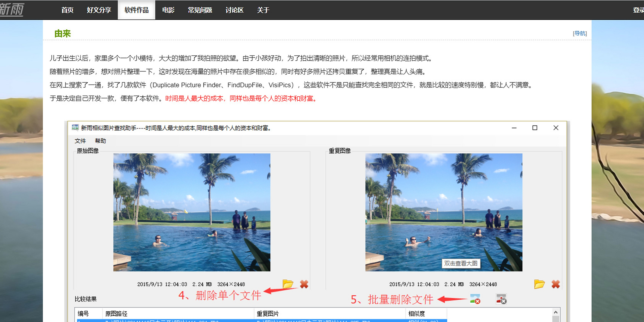Open folder containing the duplicate image
Viewport: 644px width, 322px height.
[539, 284]
